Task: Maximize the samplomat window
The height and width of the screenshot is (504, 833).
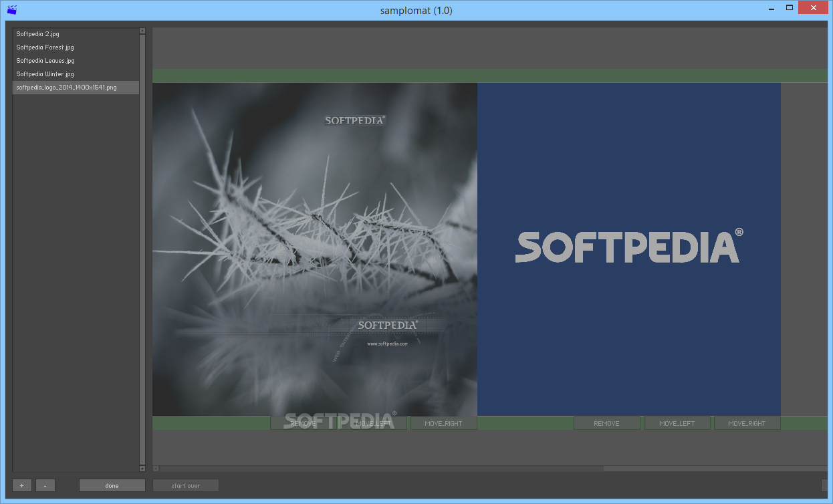Action: pos(790,7)
